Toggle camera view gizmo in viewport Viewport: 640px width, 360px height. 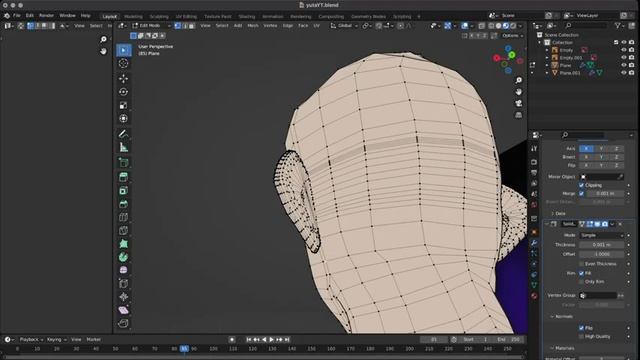(519, 103)
